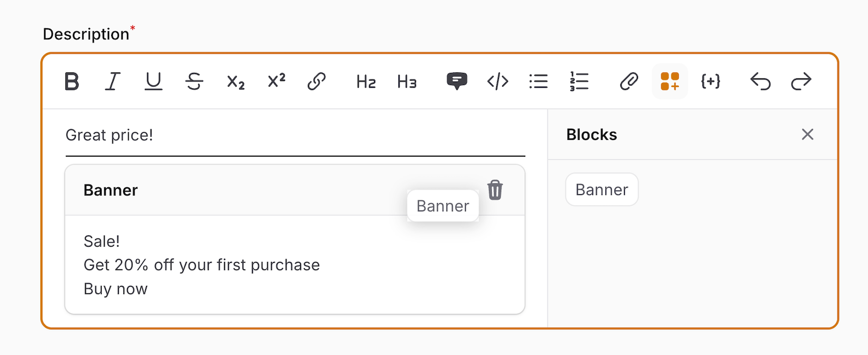This screenshot has width=868, height=355.
Task: Toggle superscript formatting
Action: click(x=276, y=82)
